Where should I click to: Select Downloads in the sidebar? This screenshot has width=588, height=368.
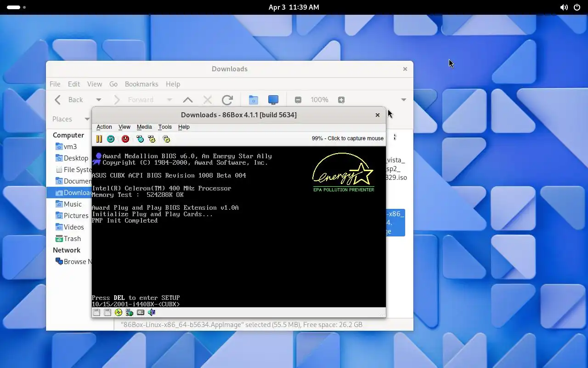coord(69,193)
